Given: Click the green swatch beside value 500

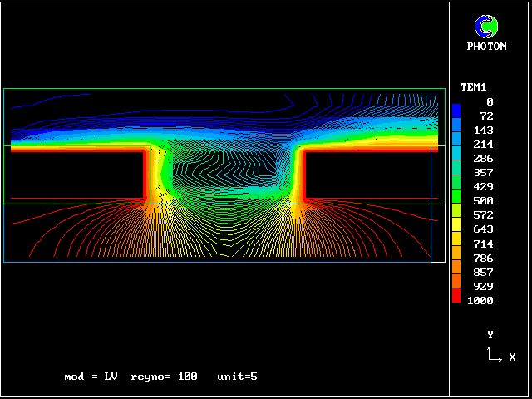Looking at the screenshot, I should 456,199.
